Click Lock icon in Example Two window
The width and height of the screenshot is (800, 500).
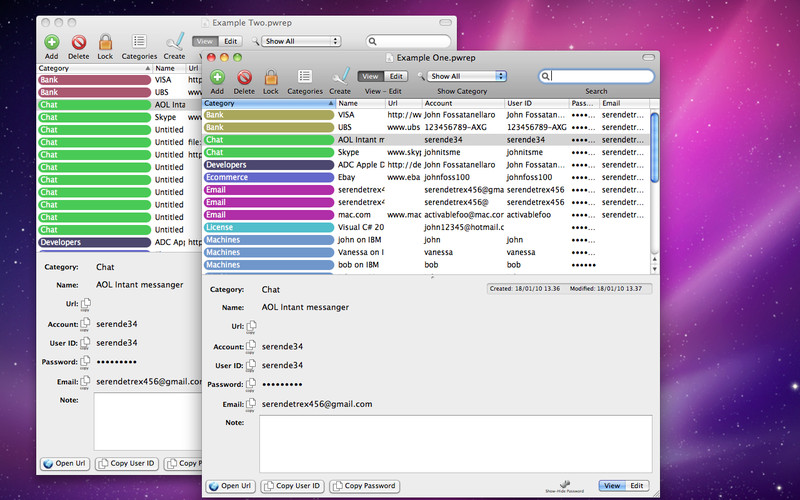click(105, 42)
